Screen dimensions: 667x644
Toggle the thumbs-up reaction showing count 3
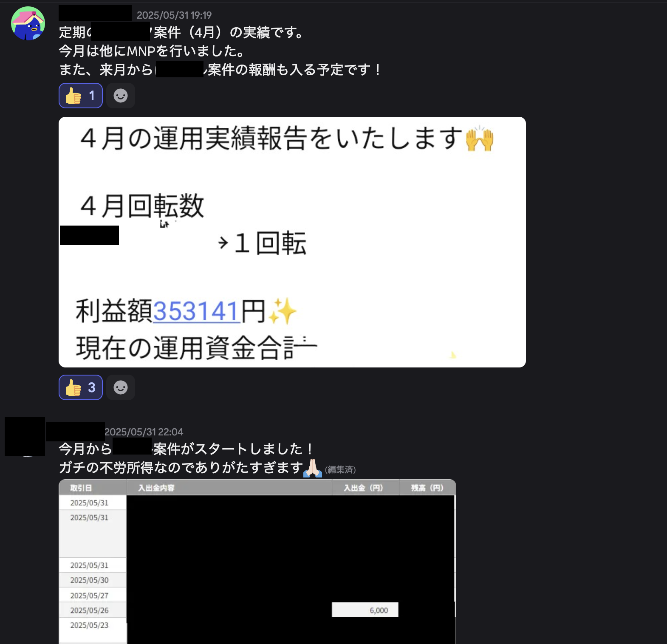pos(81,387)
